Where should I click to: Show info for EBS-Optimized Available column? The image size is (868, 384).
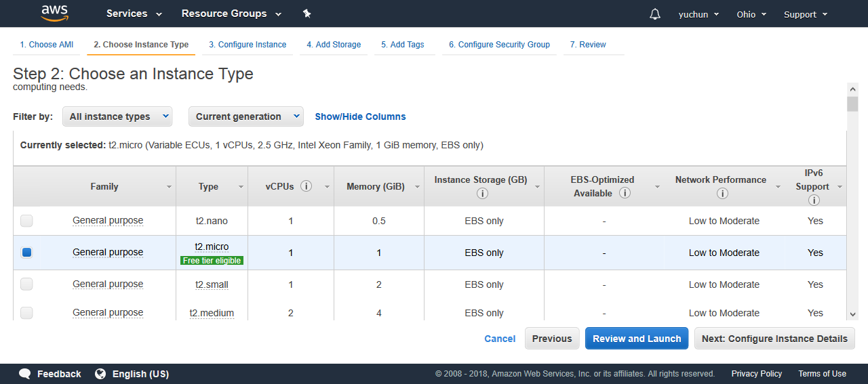[x=625, y=193]
